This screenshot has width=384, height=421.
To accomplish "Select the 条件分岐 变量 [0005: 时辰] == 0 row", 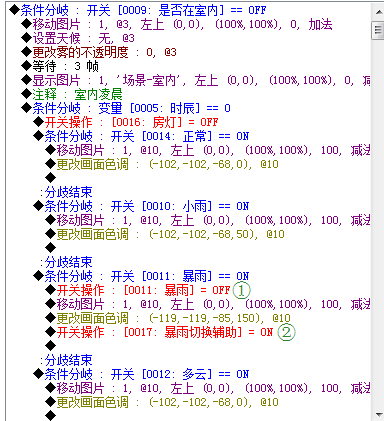I will 126,108.
